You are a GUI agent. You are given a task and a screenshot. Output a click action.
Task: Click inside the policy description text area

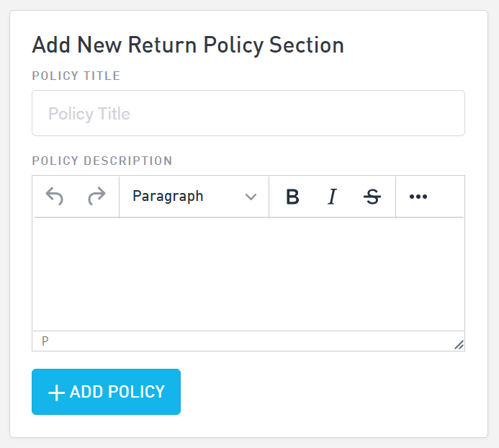click(x=248, y=274)
